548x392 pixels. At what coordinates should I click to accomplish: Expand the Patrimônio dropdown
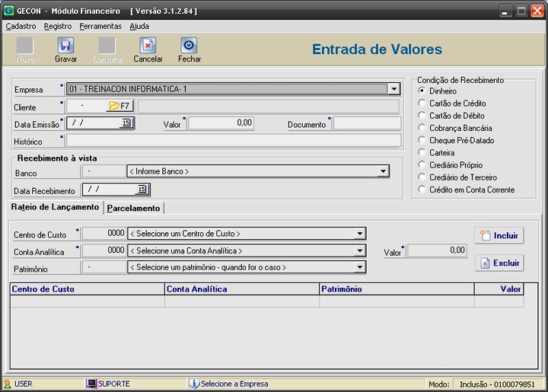359,267
